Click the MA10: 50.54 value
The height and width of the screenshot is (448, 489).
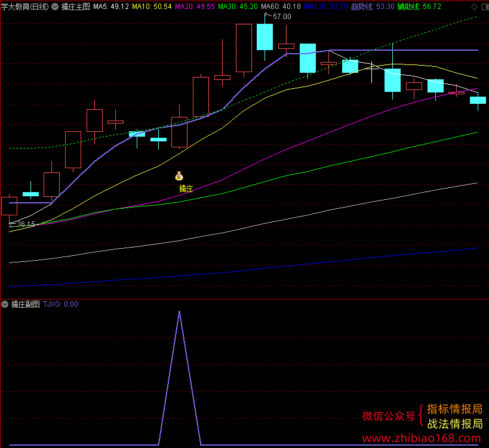(x=152, y=7)
